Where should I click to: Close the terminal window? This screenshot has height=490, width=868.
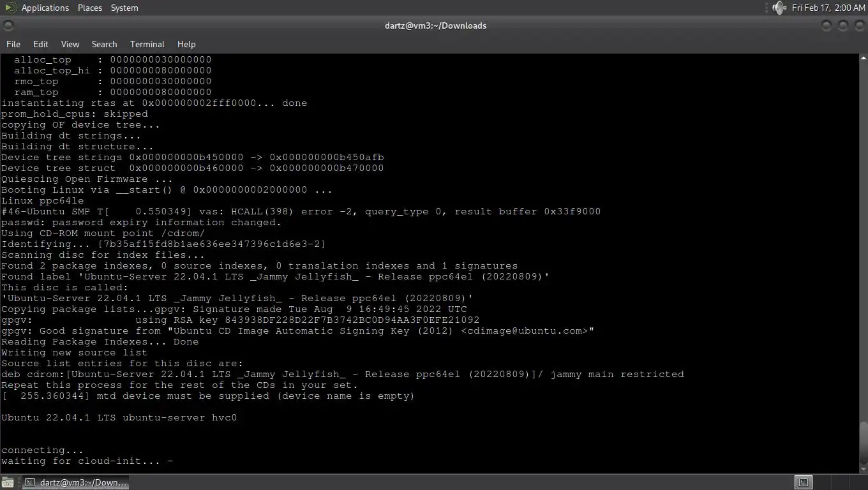pyautogui.click(x=858, y=26)
